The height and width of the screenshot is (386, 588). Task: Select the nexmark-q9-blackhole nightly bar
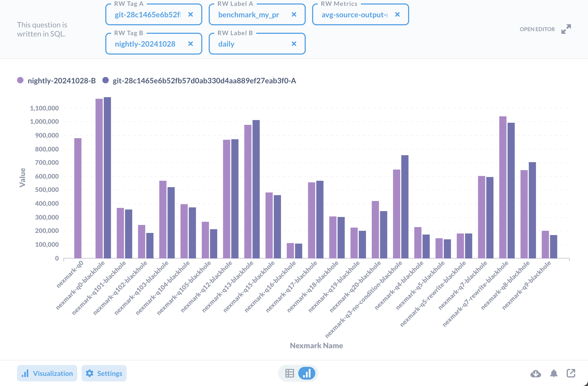(x=545, y=244)
